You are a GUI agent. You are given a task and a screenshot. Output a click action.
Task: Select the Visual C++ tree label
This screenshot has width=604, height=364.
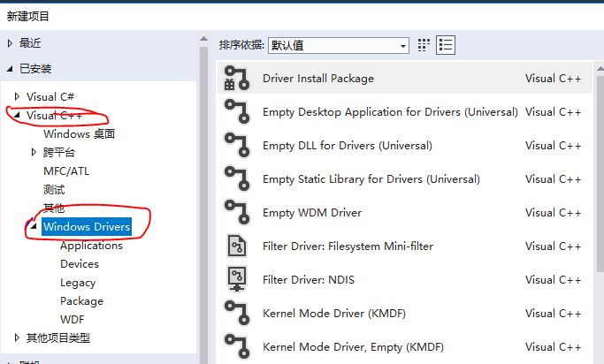pyautogui.click(x=54, y=115)
